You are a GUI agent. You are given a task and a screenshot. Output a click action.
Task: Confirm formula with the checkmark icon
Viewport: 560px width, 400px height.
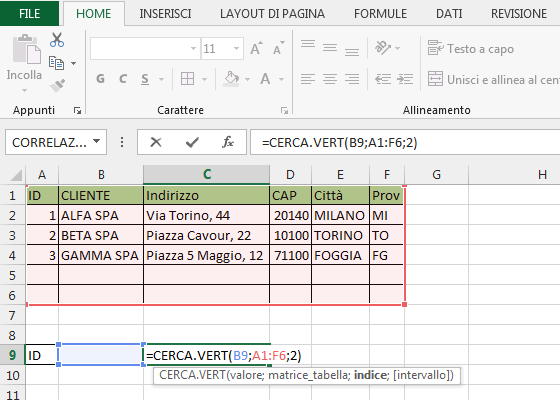tap(192, 142)
